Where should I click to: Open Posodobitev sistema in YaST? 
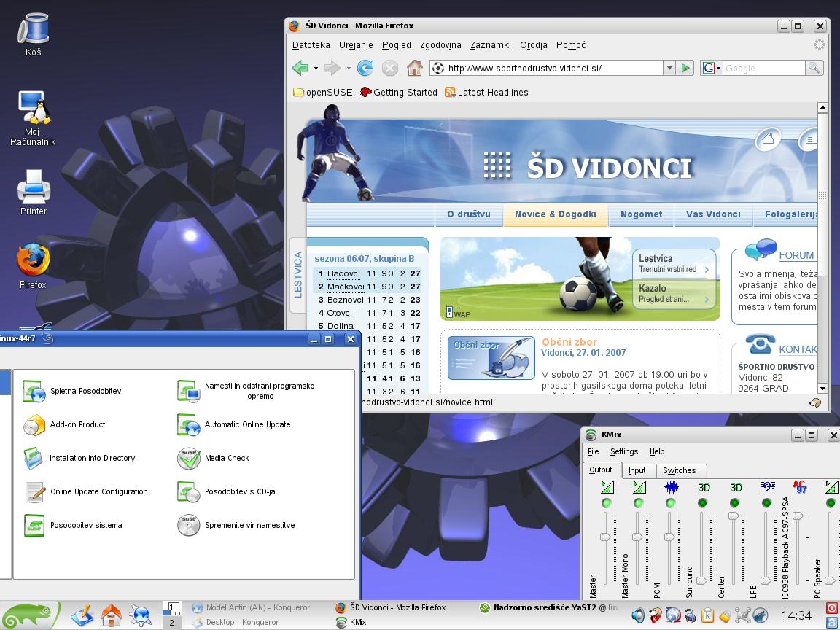(72, 526)
